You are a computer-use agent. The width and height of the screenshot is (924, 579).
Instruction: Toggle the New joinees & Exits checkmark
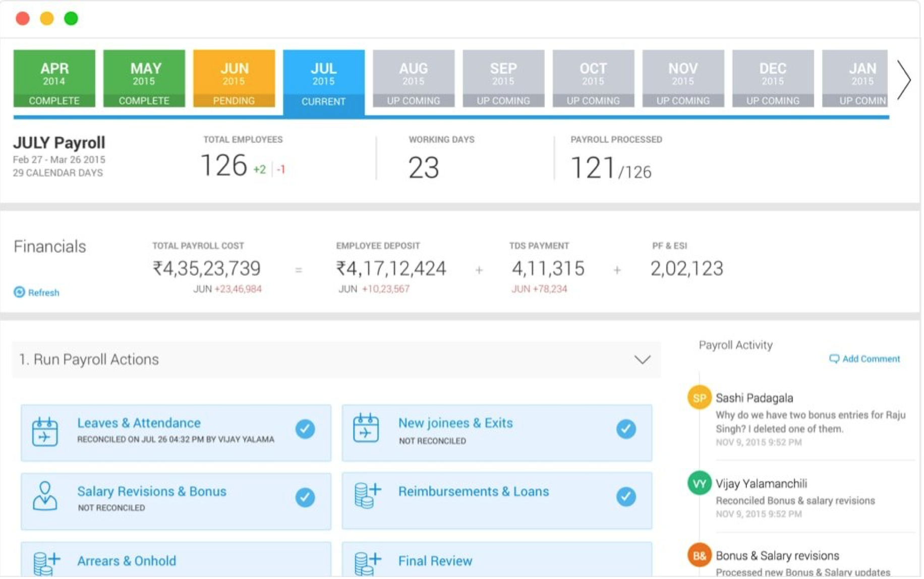click(x=627, y=430)
